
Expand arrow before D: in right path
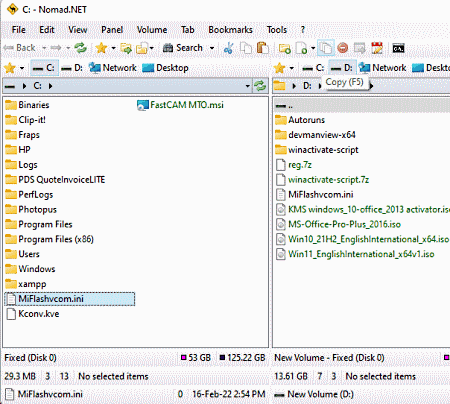[294, 86]
